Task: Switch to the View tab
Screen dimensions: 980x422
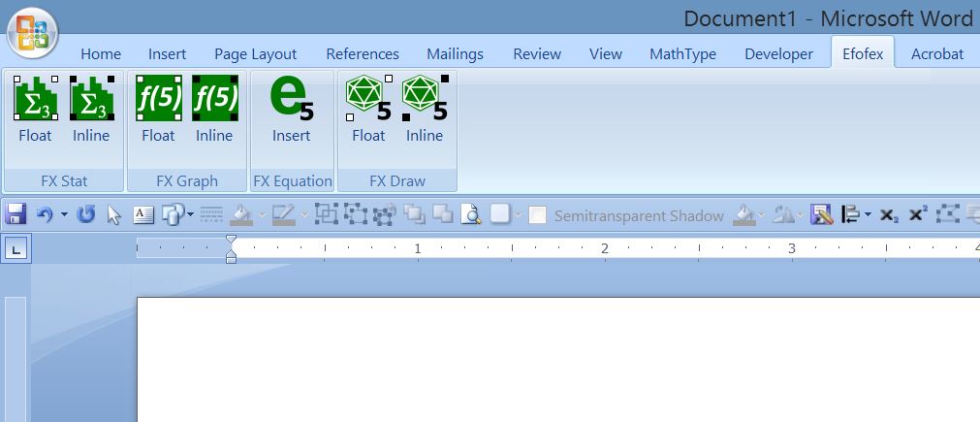Action: 606,54
